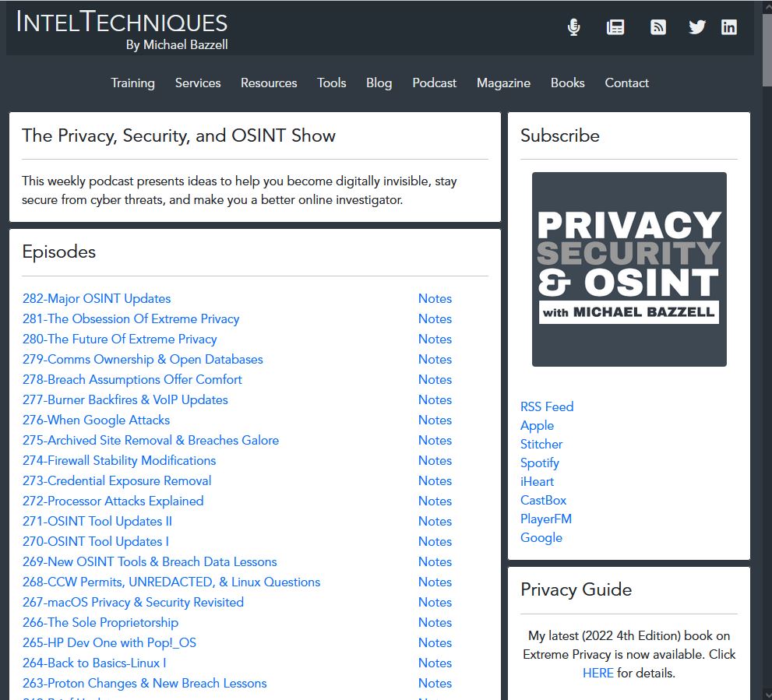
Task: Open episode 276-When Google Attacks
Action: pos(96,420)
